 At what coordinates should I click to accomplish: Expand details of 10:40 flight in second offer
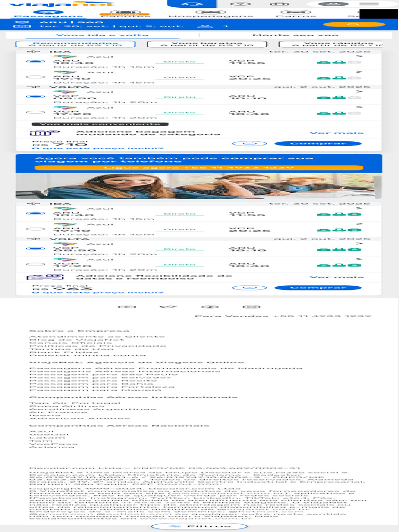click(x=359, y=208)
